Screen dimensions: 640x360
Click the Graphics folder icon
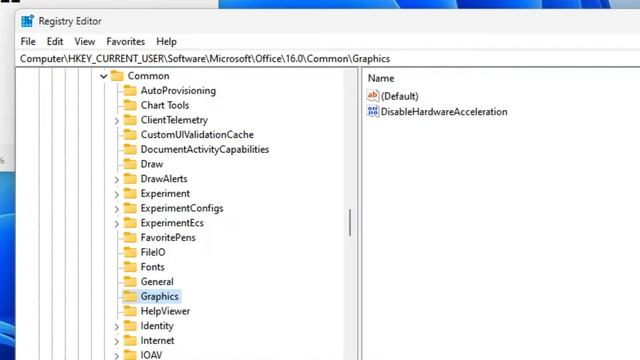[130, 296]
